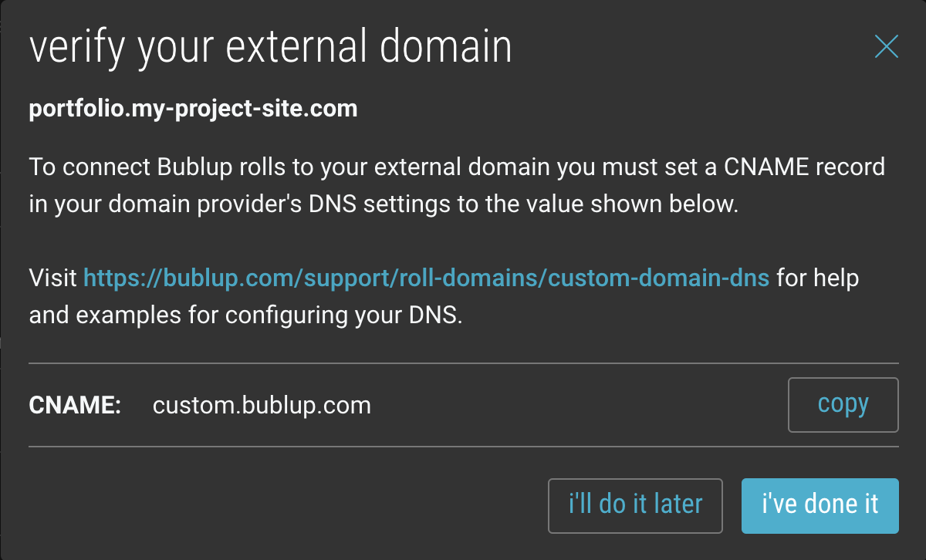Click "for help" text after the link
Screen dimensions: 926x560
[817, 278]
